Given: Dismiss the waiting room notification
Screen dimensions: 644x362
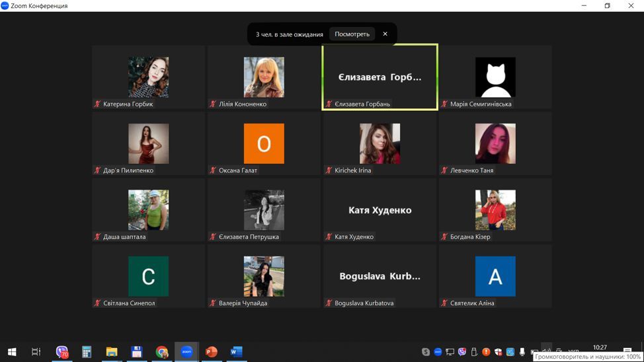Looking at the screenshot, I should [385, 34].
